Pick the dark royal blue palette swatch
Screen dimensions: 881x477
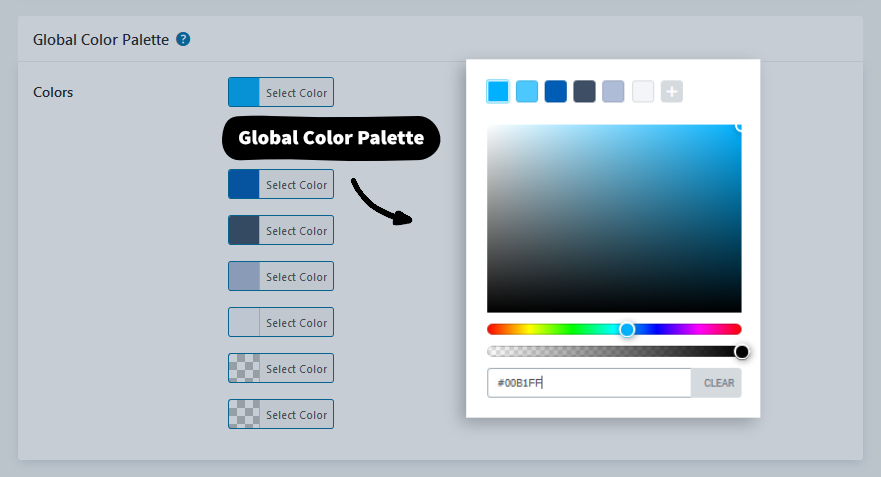[x=556, y=92]
